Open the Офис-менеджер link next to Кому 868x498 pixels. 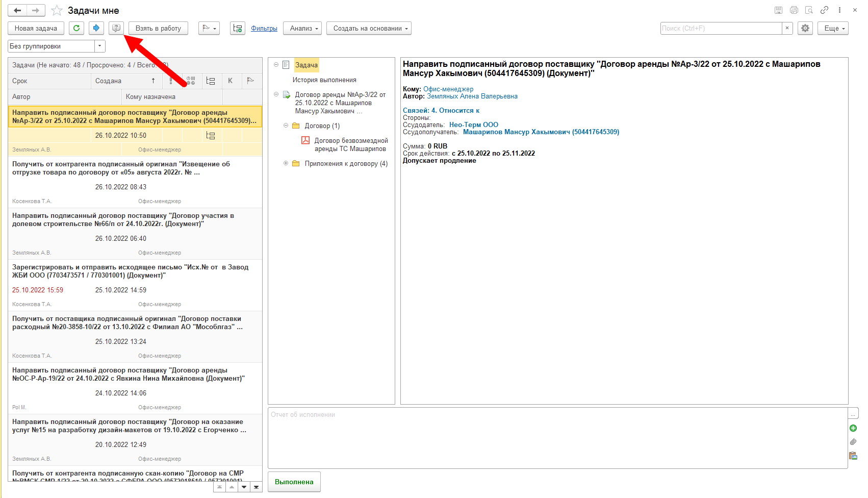(x=448, y=89)
